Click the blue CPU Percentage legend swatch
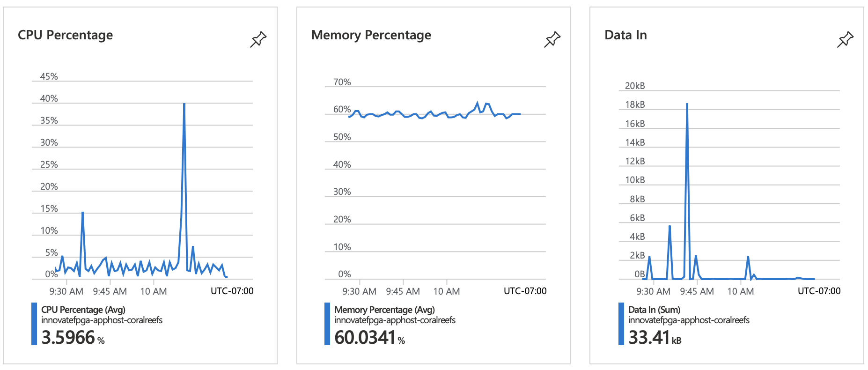Viewport: 868px width, 370px height. 34,324
